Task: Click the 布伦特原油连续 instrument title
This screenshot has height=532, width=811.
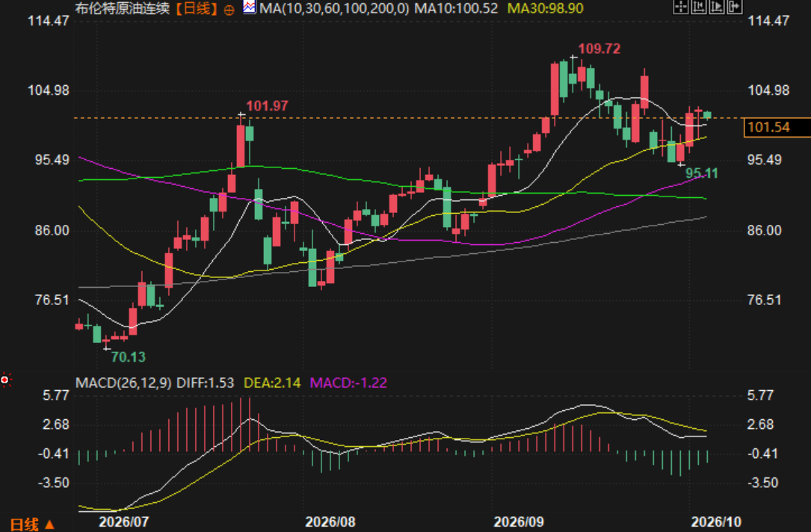Action: point(123,8)
